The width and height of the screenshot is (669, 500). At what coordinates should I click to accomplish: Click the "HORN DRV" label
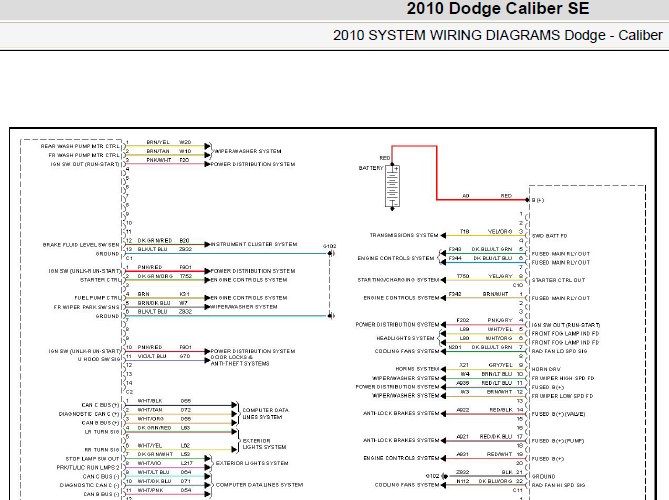546,369
